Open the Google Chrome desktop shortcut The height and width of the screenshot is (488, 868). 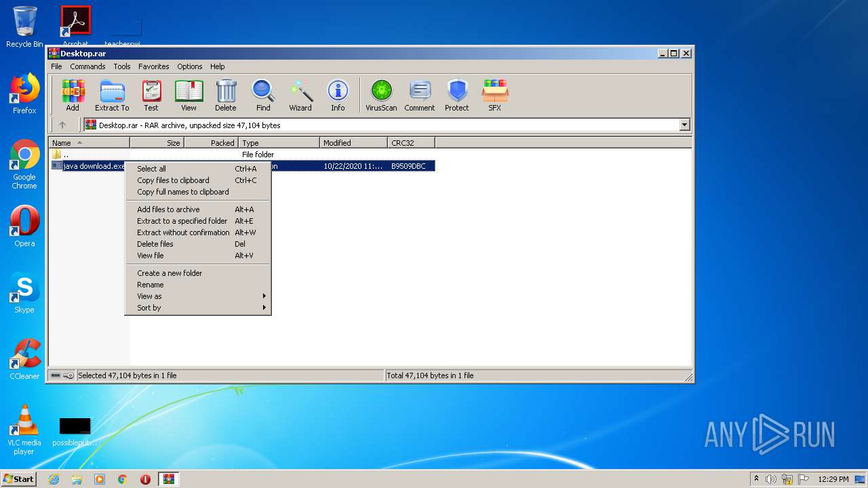(x=24, y=165)
